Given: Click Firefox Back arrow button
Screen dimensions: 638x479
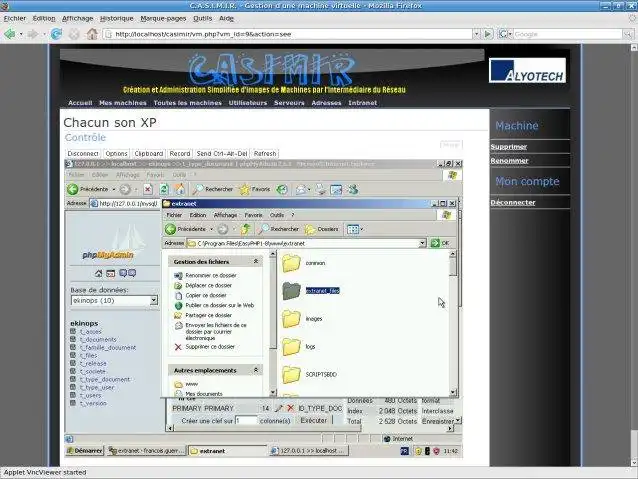Looking at the screenshot, I should coord(9,34).
